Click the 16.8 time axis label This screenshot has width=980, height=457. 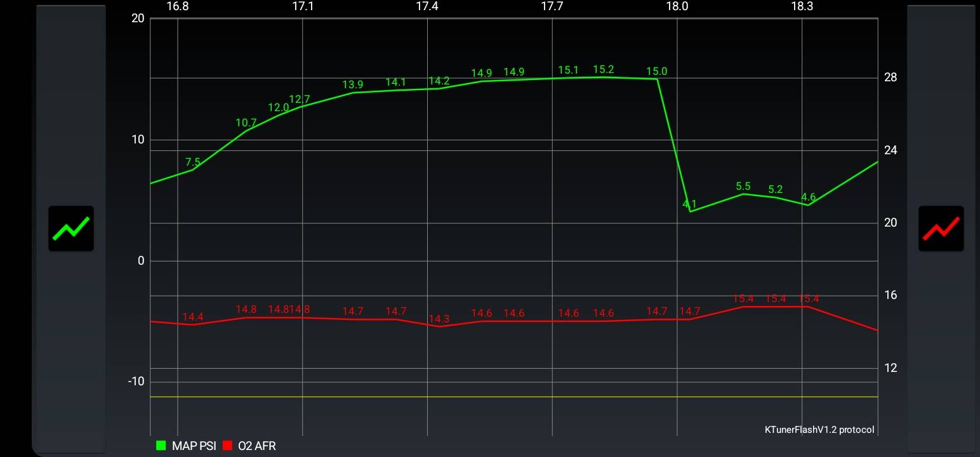click(x=178, y=6)
